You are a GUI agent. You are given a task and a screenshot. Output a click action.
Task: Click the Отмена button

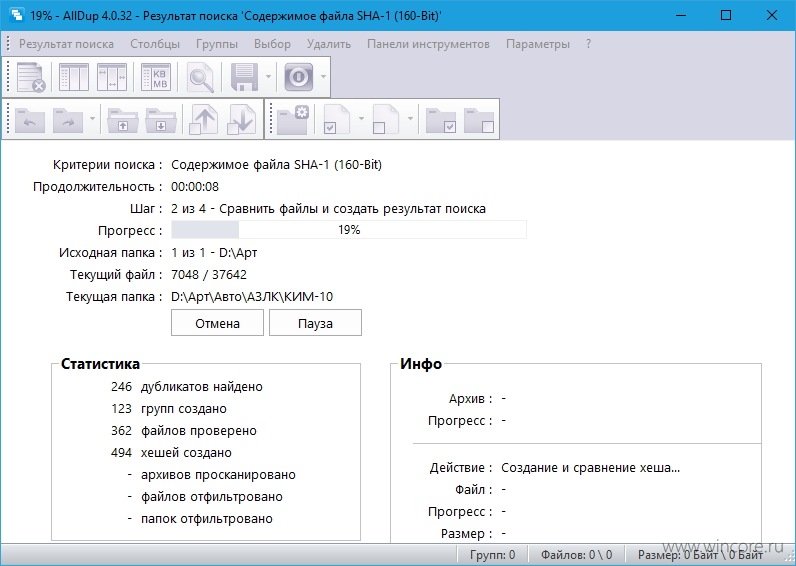217,323
